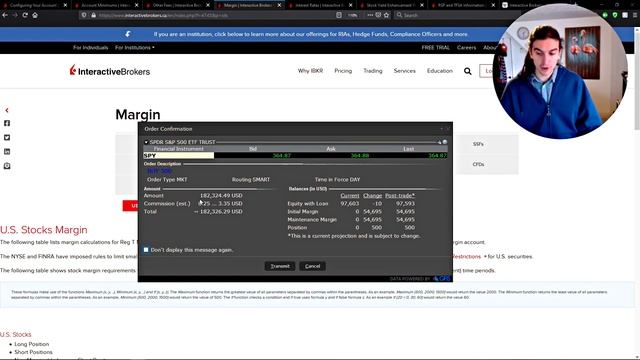This screenshot has height=360, width=640.
Task: Click the padlock site security icon
Action: (93, 15)
